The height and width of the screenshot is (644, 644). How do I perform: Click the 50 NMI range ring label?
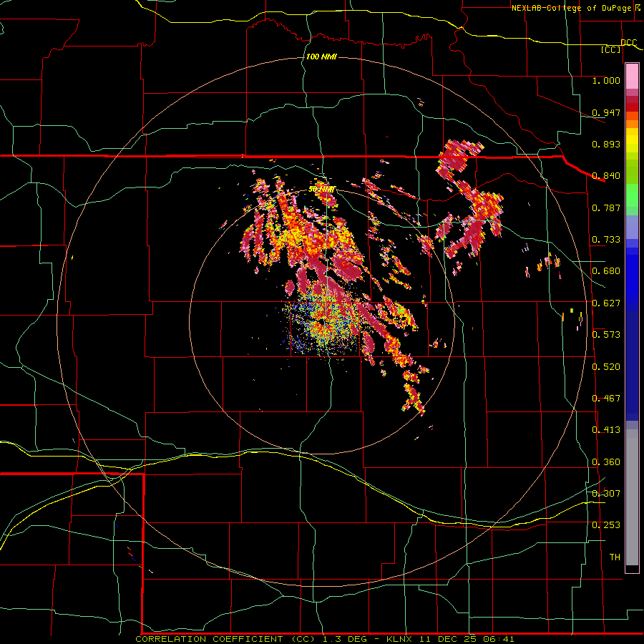coord(321,190)
